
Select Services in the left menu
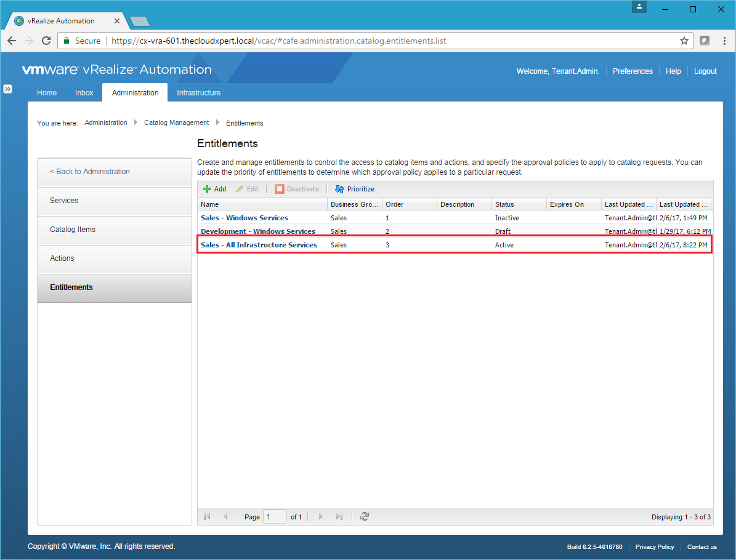tap(64, 201)
